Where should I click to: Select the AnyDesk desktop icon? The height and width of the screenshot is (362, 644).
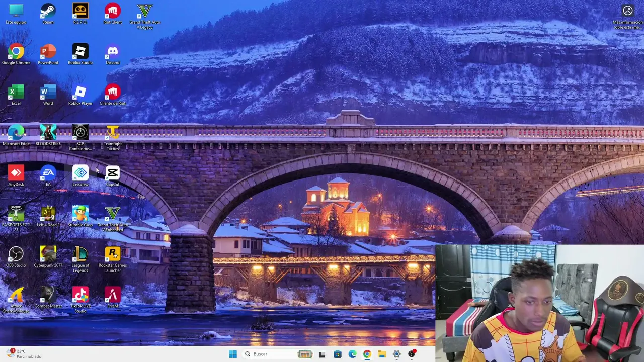(16, 176)
